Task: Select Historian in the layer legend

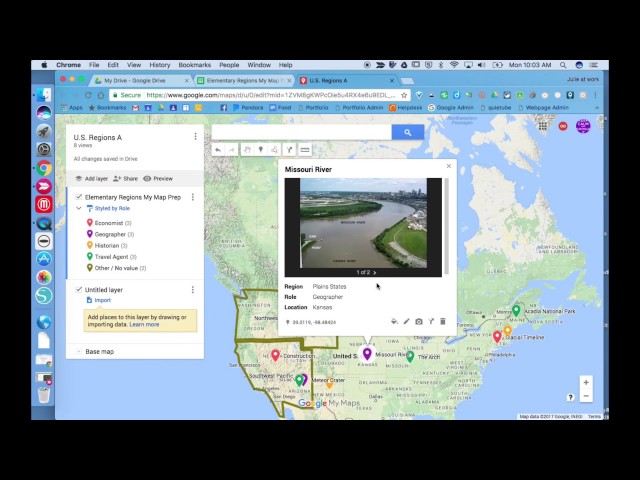Action: click(x=107, y=246)
